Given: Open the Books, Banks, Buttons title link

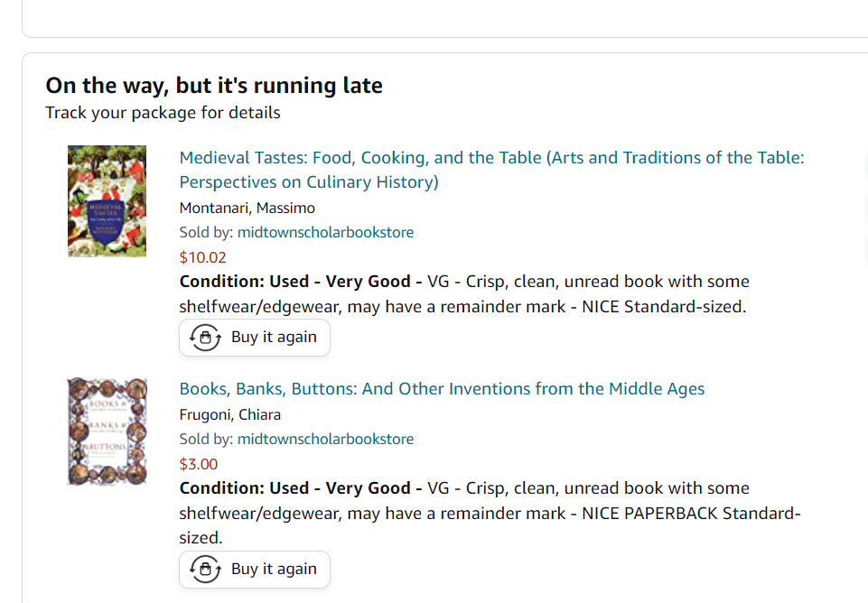Looking at the screenshot, I should coord(442,388).
